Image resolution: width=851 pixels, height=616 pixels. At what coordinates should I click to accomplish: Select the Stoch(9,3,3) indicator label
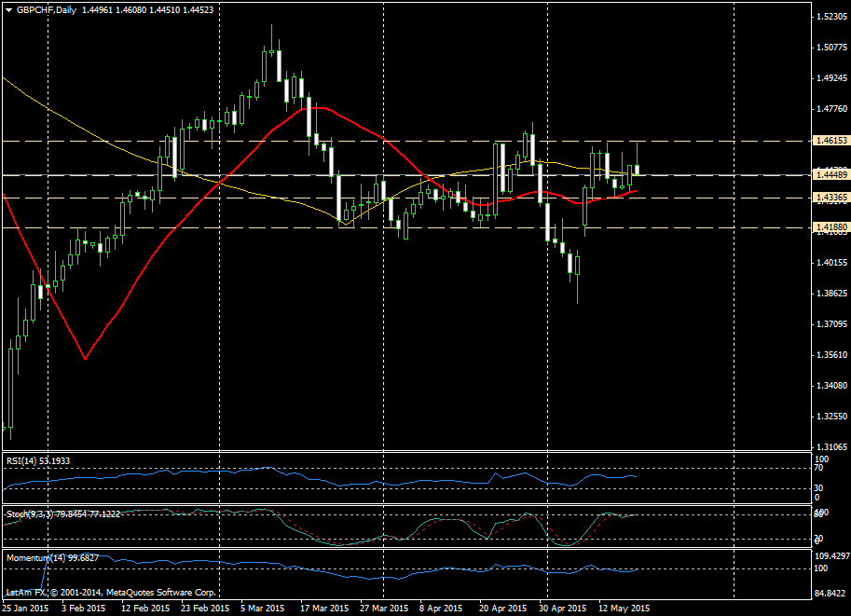tap(37, 513)
